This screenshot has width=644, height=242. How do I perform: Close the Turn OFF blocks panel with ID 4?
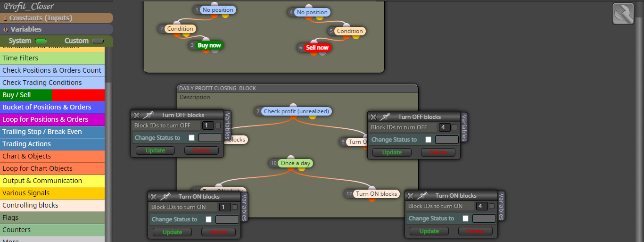coord(373,117)
